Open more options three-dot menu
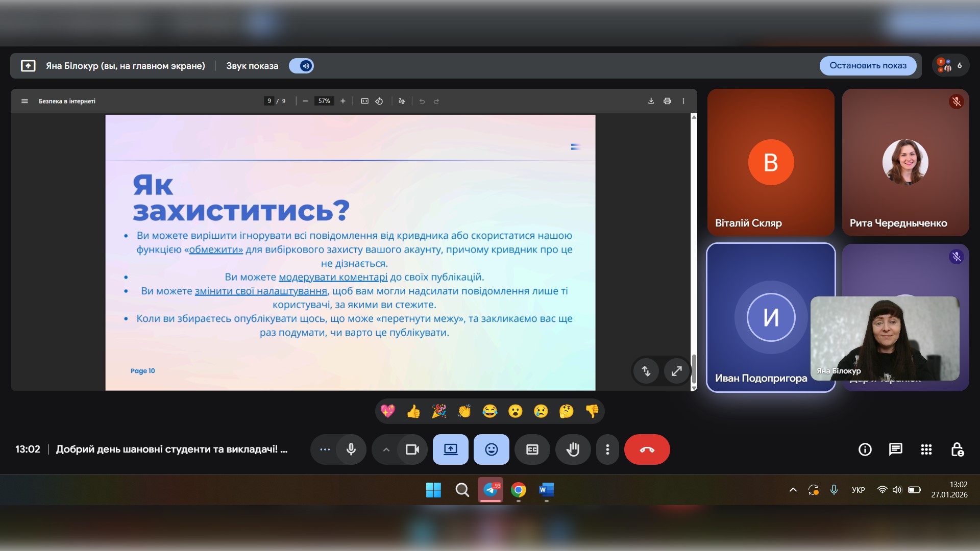980x551 pixels. tap(607, 449)
